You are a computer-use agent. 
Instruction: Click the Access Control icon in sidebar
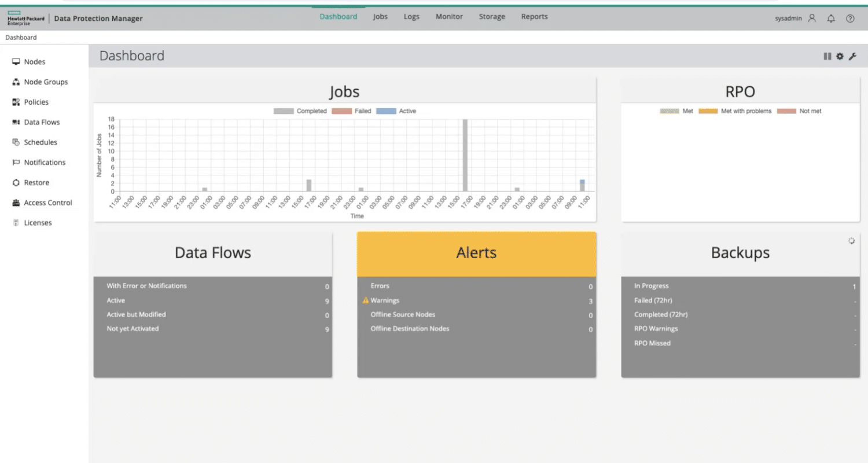[16, 203]
